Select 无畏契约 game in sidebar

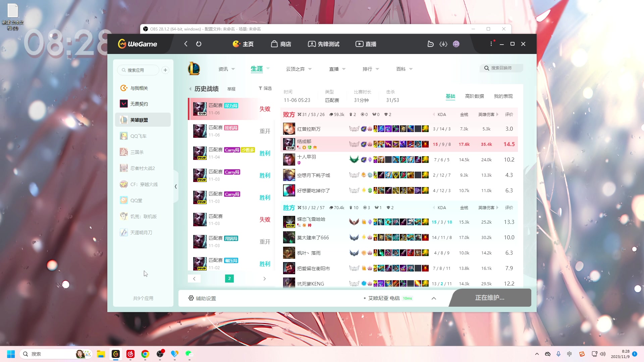point(143,104)
